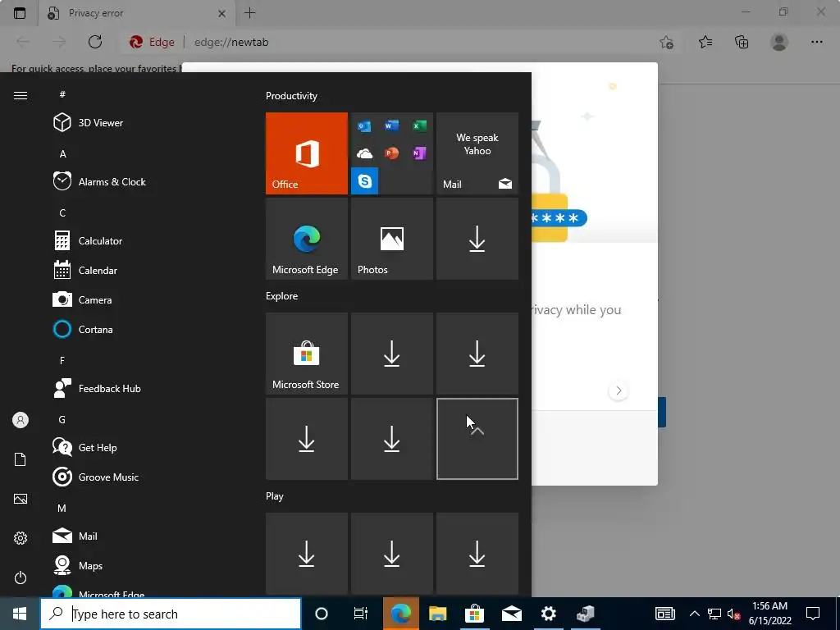The width and height of the screenshot is (840, 630).
Task: Open Documents from Start sidebar
Action: [x=21, y=459]
